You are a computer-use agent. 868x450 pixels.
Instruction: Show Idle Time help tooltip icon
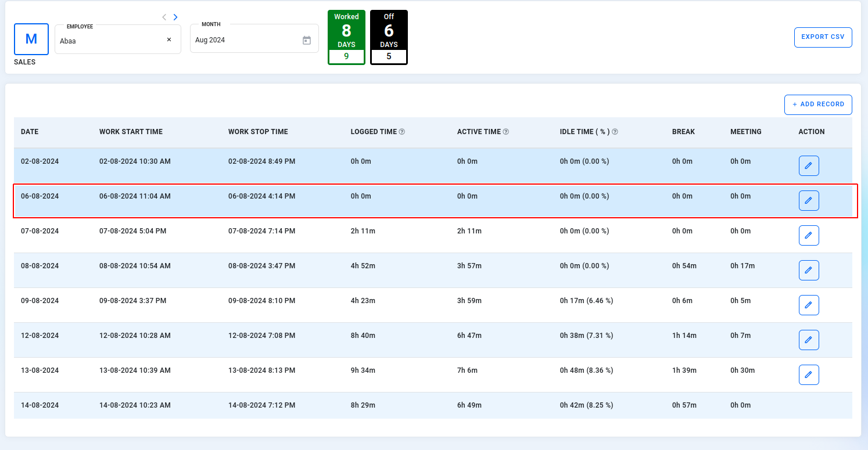[615, 132]
